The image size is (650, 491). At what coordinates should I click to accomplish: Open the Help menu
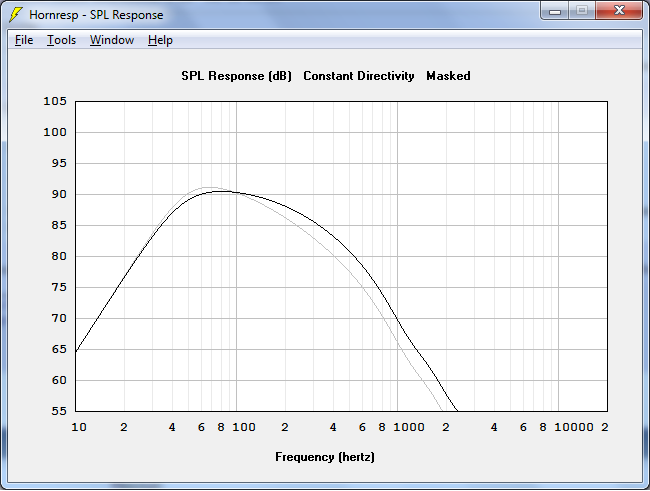pos(160,40)
